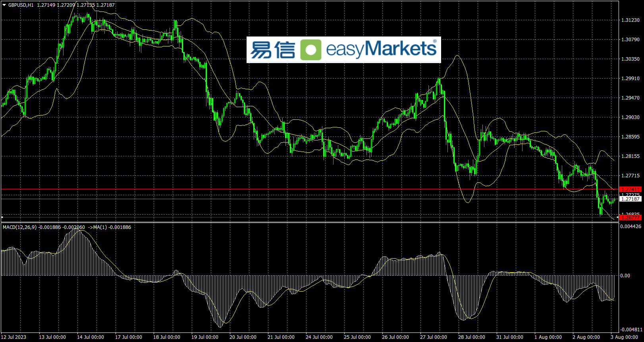The width and height of the screenshot is (644, 342).
Task: Click the 1.28595 price axis label
Action: (x=631, y=137)
